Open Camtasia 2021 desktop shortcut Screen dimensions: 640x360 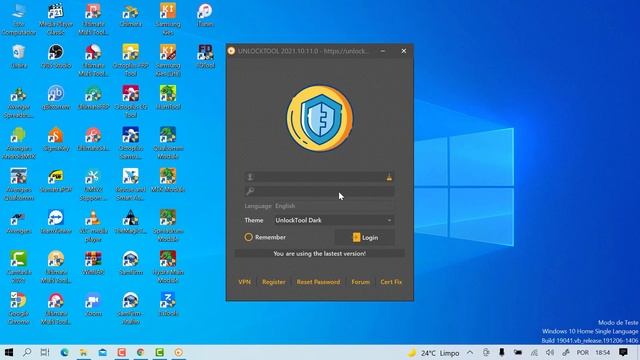pyautogui.click(x=19, y=267)
